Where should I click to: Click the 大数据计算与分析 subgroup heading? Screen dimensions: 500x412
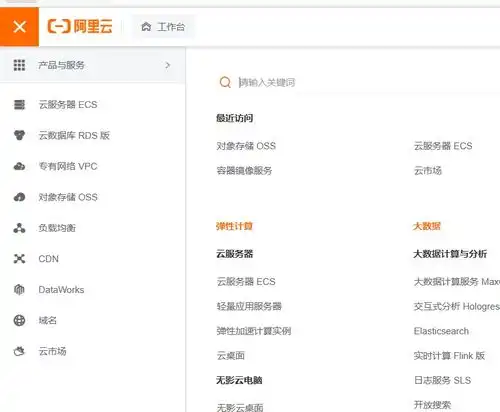(450, 254)
